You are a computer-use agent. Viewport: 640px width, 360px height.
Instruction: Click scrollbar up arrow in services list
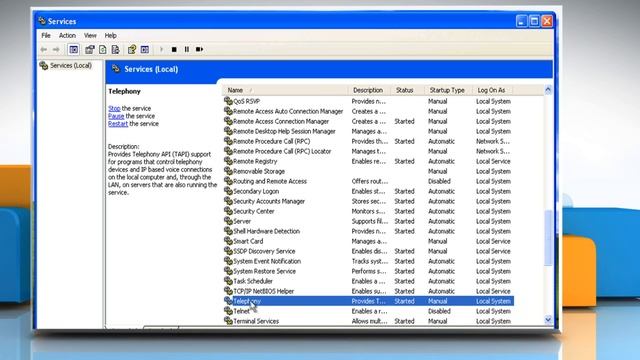click(x=548, y=90)
